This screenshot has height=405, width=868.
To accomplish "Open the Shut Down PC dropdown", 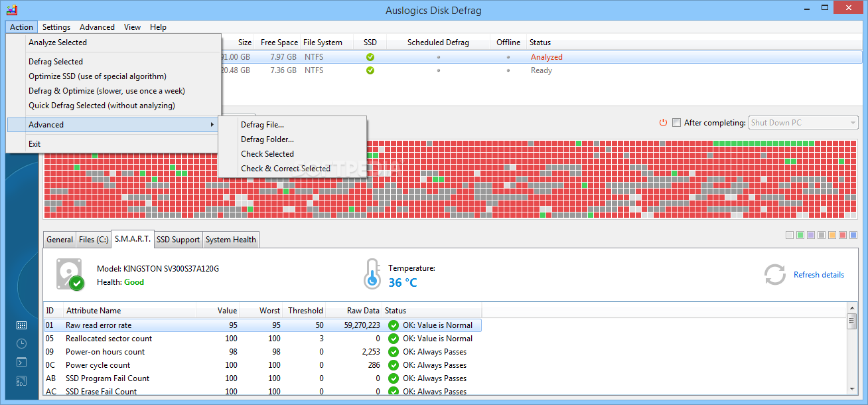I will click(x=803, y=123).
